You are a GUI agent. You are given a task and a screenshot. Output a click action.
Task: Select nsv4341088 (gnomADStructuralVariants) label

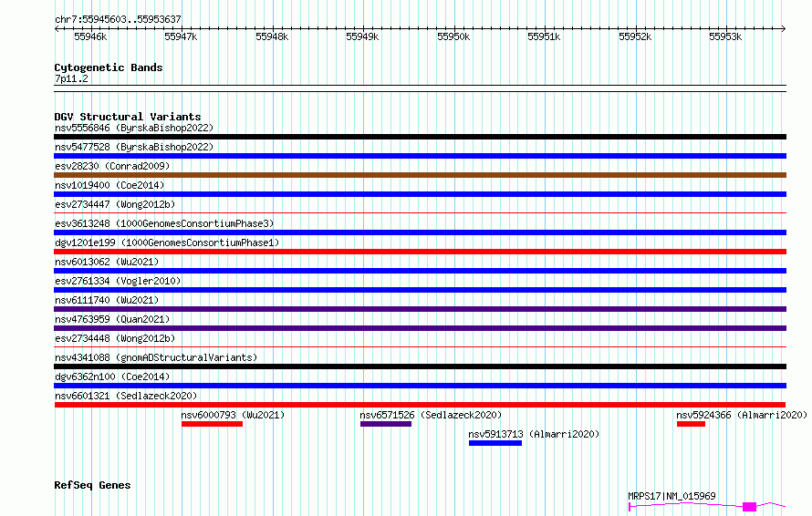pyautogui.click(x=156, y=357)
